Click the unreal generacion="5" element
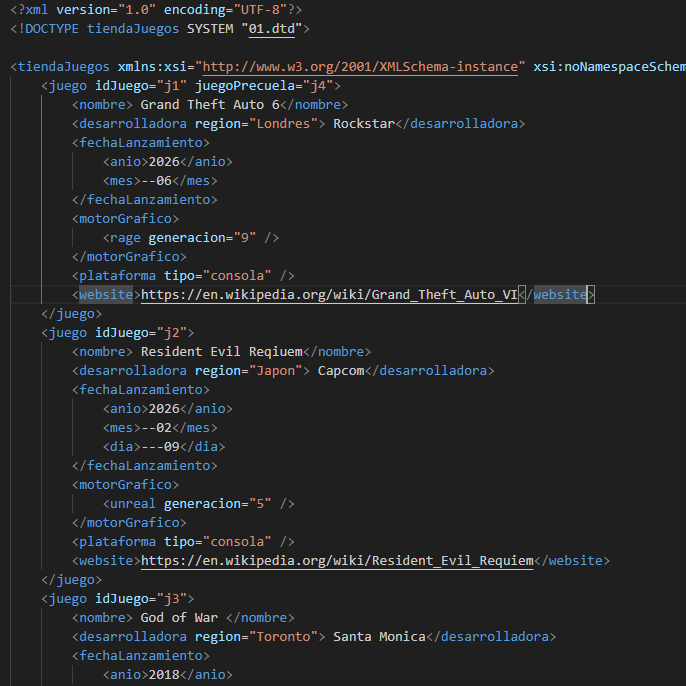Screen dimensions: 686x686 coord(198,503)
